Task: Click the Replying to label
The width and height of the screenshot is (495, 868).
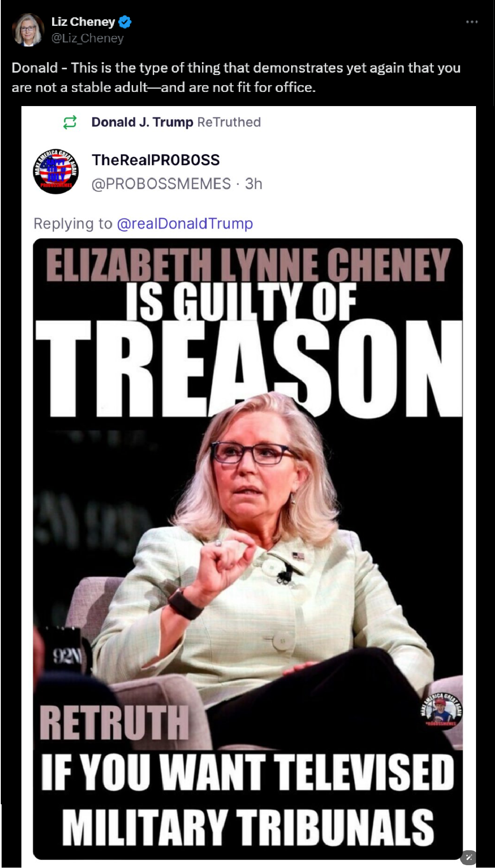Action: (73, 223)
